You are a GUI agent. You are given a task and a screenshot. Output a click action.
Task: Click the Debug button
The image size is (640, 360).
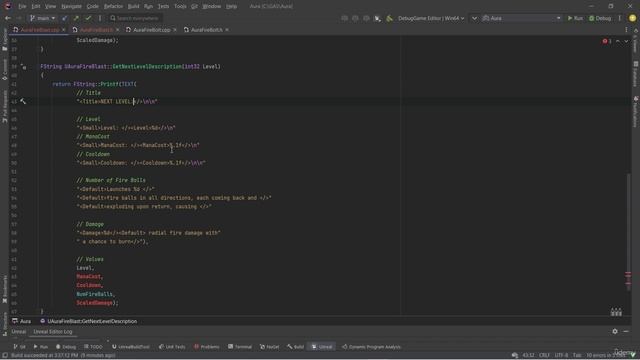pyautogui.click(x=600, y=18)
